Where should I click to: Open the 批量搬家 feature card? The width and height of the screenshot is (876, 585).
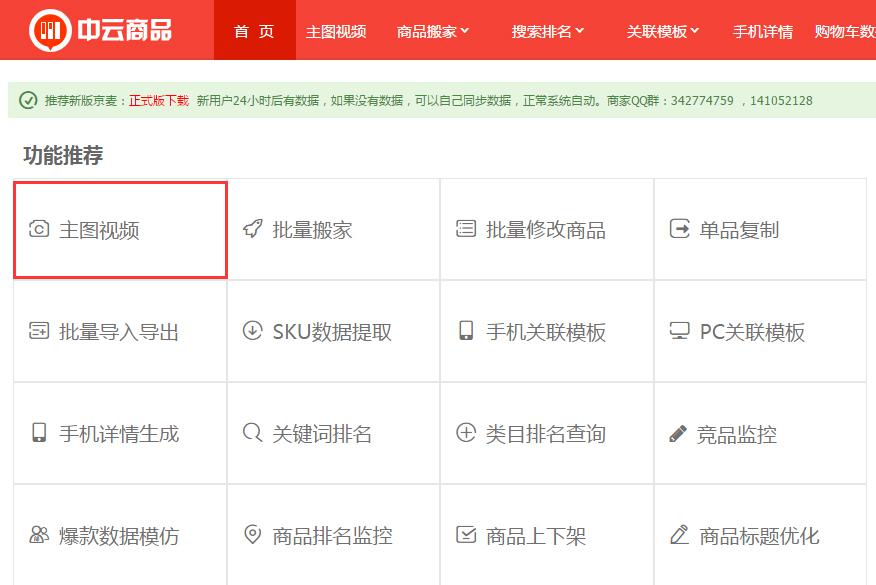[x=334, y=230]
